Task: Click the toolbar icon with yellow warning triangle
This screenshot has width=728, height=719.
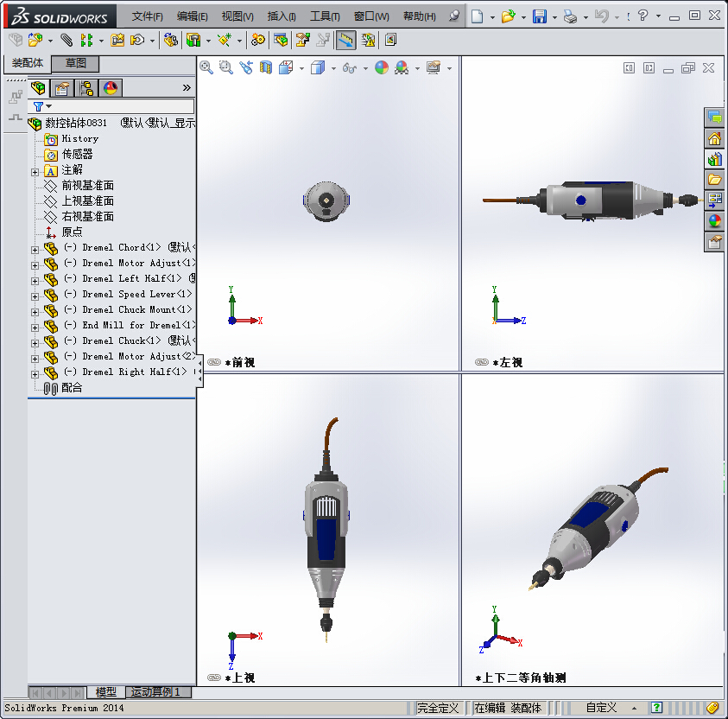Action: coord(369,41)
